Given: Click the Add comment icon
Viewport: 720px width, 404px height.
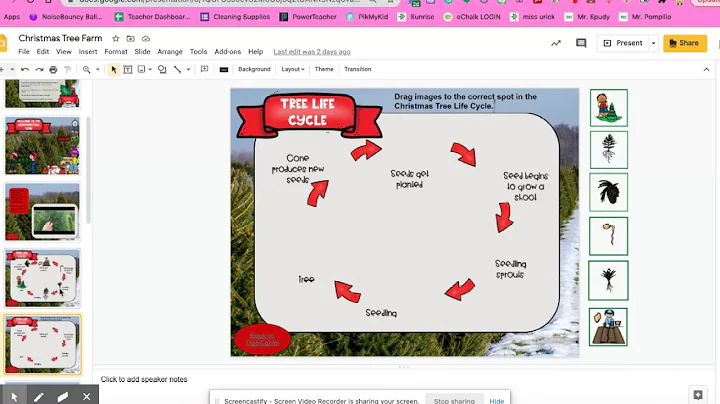Looking at the screenshot, I should pos(204,69).
